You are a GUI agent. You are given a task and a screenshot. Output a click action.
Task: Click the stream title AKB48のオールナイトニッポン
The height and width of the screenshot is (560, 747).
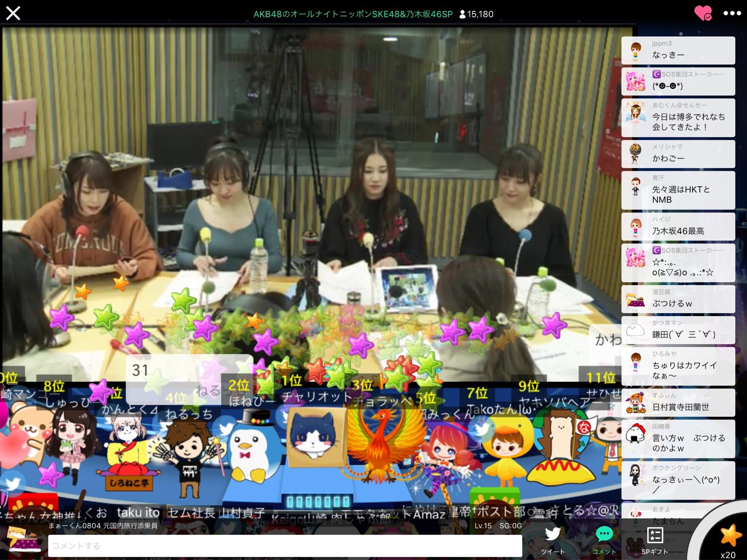pyautogui.click(x=353, y=14)
